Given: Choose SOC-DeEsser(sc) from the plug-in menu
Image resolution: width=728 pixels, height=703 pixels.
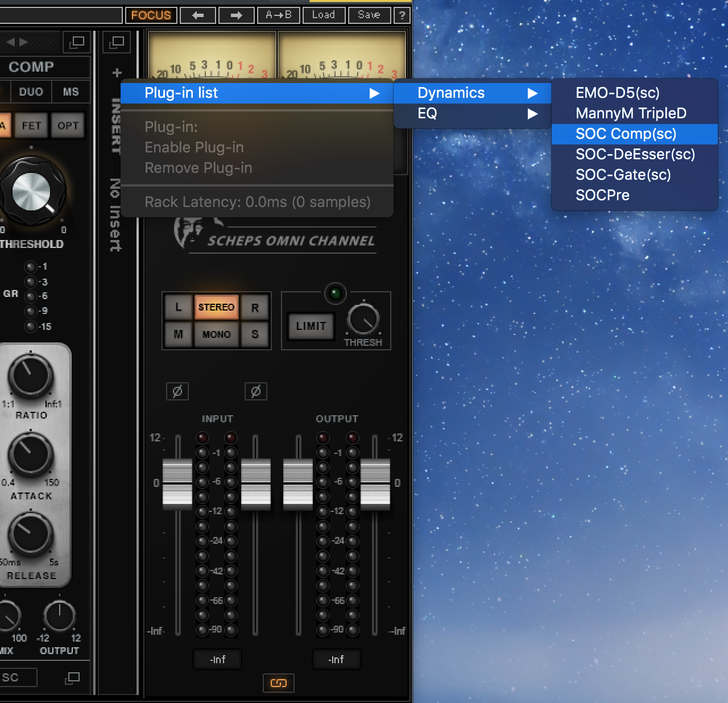Looking at the screenshot, I should pos(635,154).
